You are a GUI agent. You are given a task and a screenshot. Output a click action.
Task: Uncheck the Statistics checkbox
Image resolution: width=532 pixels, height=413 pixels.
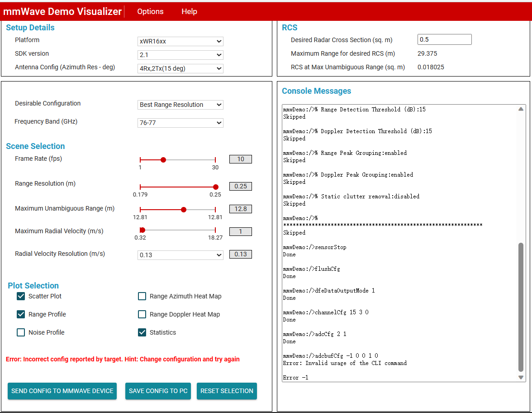tap(142, 332)
